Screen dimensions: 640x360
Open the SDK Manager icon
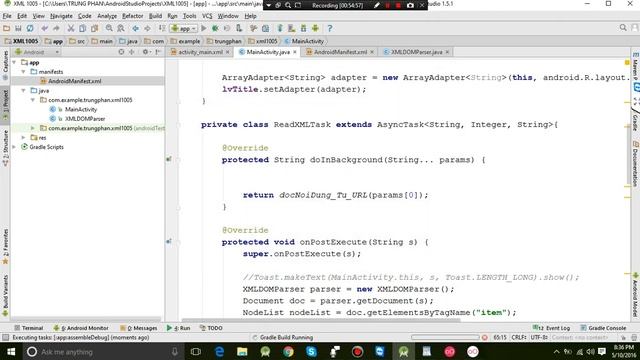click(x=303, y=28)
